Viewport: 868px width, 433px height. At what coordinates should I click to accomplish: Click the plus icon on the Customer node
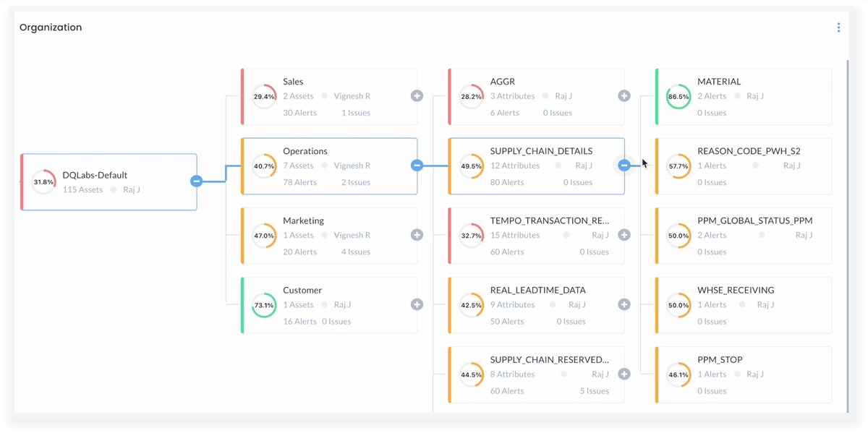(x=417, y=304)
